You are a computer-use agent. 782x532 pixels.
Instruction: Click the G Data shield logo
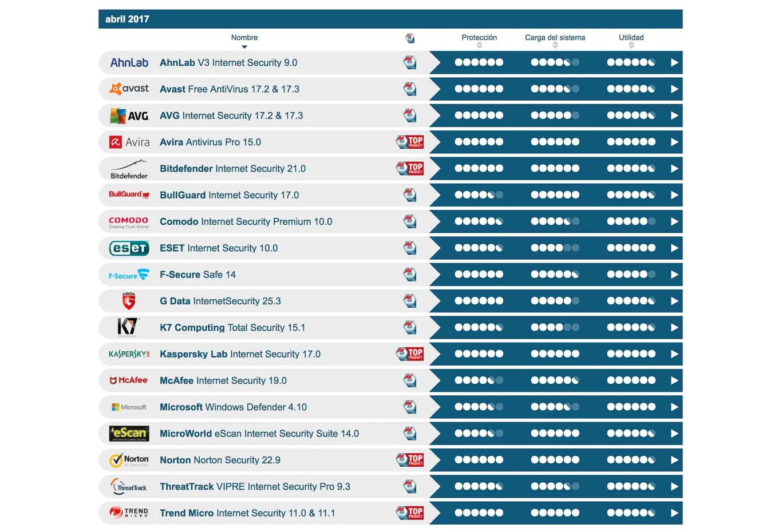[129, 301]
